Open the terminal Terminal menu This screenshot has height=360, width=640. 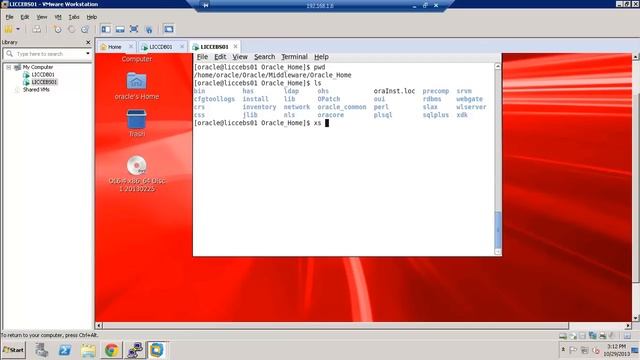click(294, 57)
